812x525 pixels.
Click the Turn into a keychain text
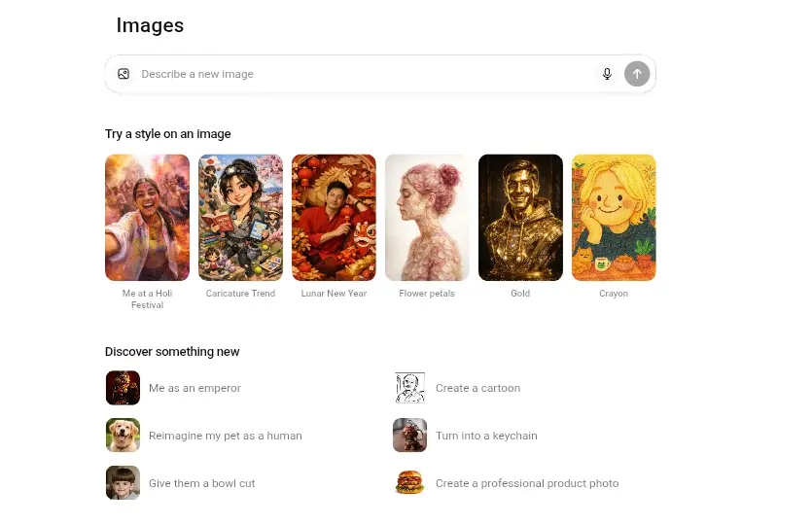click(x=486, y=436)
